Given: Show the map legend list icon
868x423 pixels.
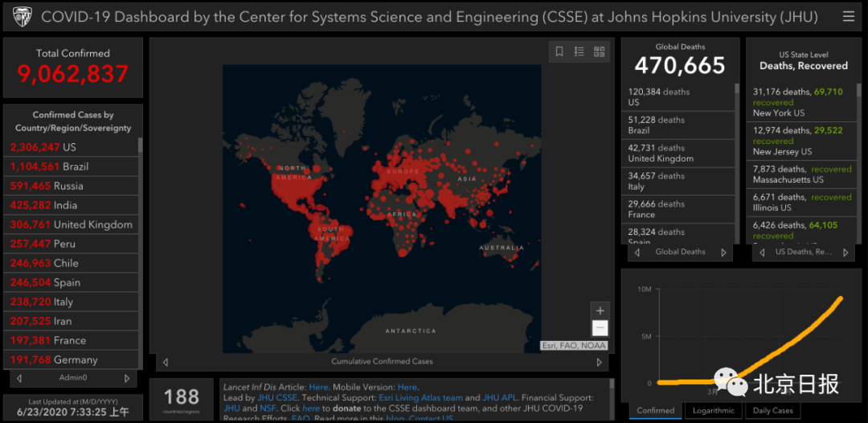Looking at the screenshot, I should [x=579, y=51].
